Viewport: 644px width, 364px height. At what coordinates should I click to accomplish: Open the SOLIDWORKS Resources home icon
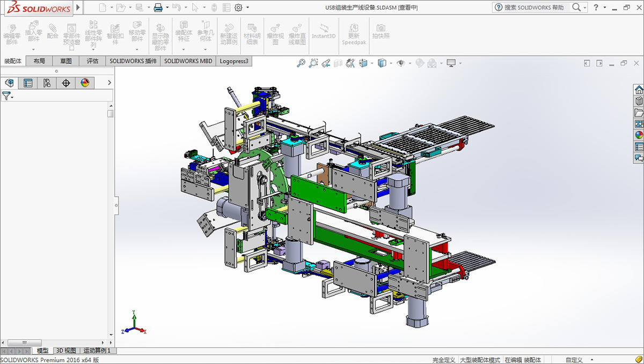(639, 90)
